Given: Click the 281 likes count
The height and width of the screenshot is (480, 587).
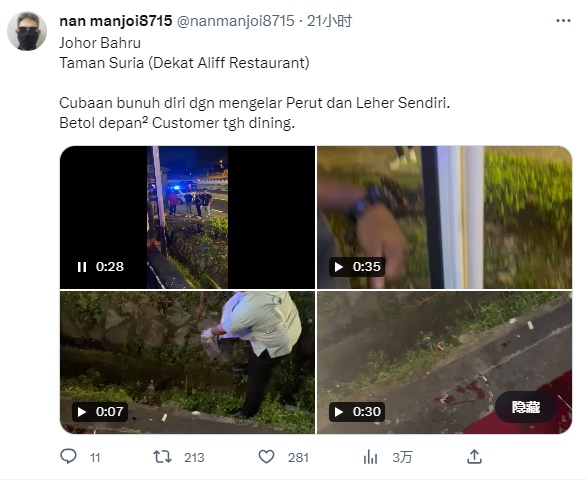Looking at the screenshot, I should point(298,458).
